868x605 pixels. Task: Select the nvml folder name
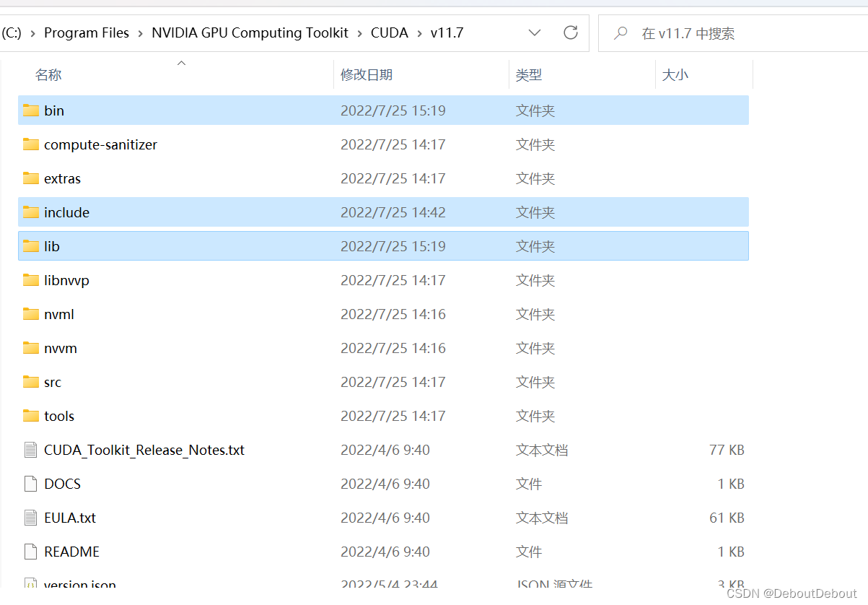coord(59,314)
